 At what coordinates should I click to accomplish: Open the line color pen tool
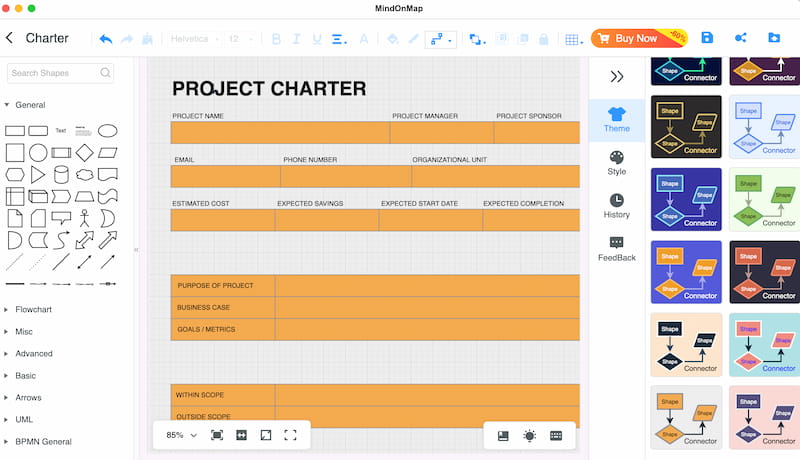(413, 39)
